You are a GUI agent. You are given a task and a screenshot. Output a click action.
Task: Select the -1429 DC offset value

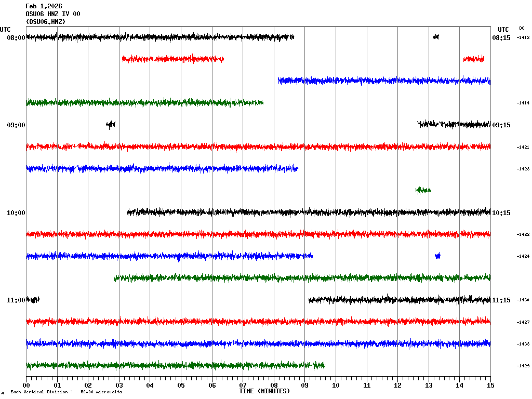[x=523, y=366]
